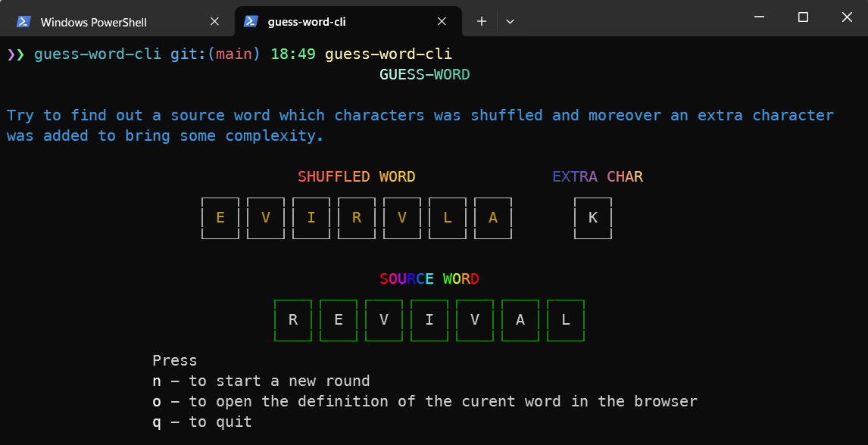The height and width of the screenshot is (445, 868).
Task: Close the Windows PowerShell tab
Action: tap(214, 21)
